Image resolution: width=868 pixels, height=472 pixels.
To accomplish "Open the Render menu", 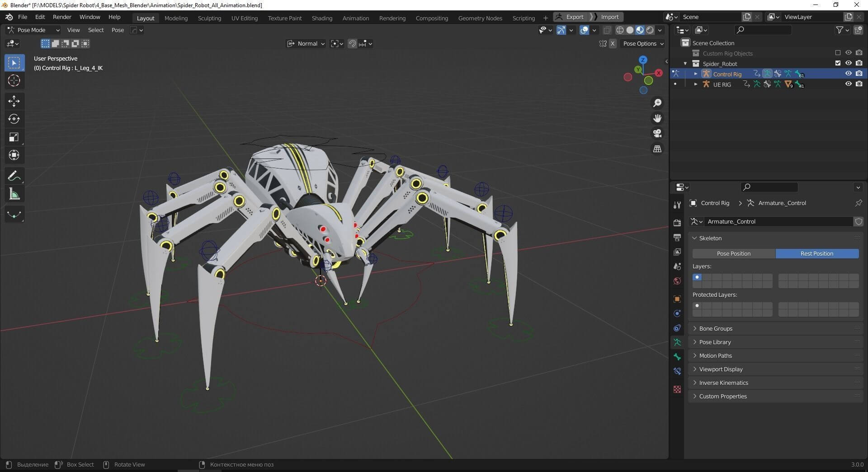I will tap(62, 17).
